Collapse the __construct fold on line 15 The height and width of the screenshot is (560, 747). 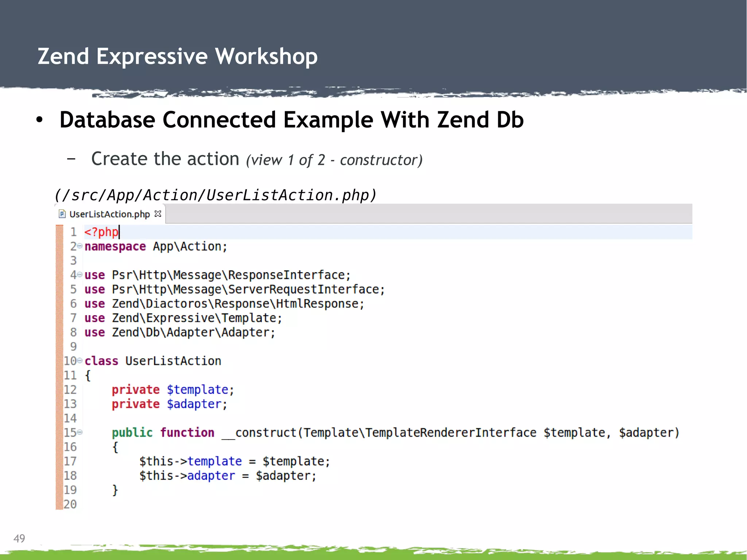80,432
